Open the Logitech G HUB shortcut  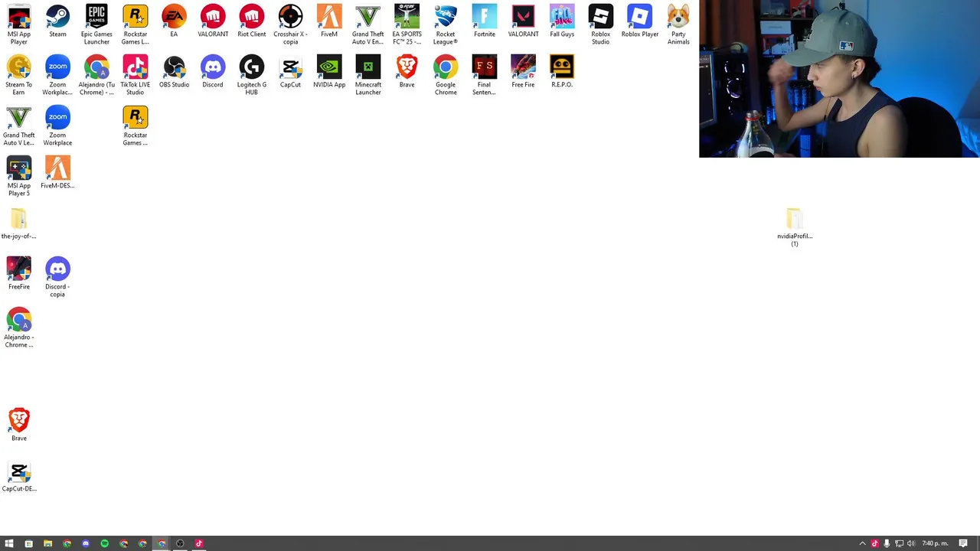coord(252,75)
